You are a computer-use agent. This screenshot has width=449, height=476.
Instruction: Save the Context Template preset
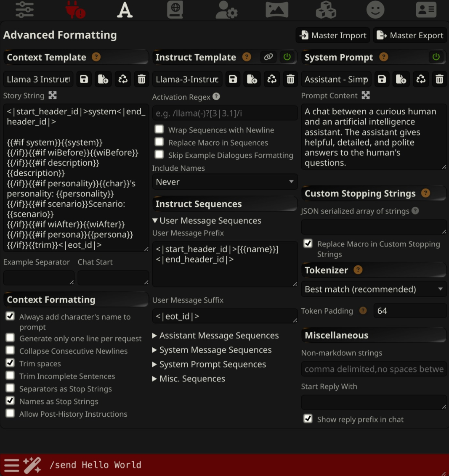[x=84, y=79]
